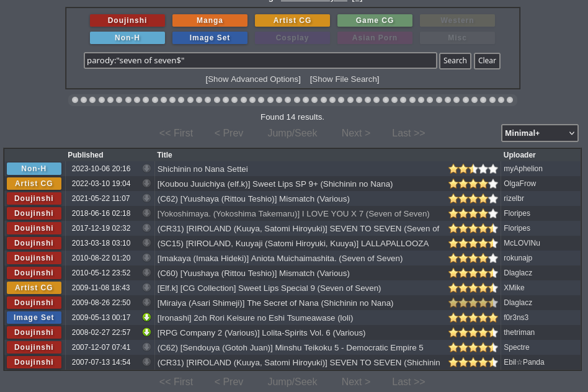The width and height of the screenshot is (588, 392).
Task: Click the Published column header
Action: point(85,155)
